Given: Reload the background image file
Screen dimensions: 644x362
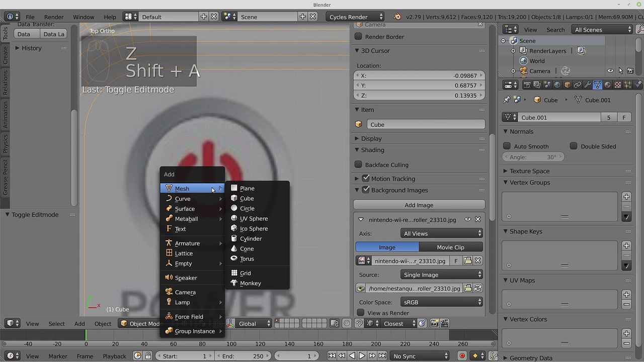Looking at the screenshot, I should point(478,288).
